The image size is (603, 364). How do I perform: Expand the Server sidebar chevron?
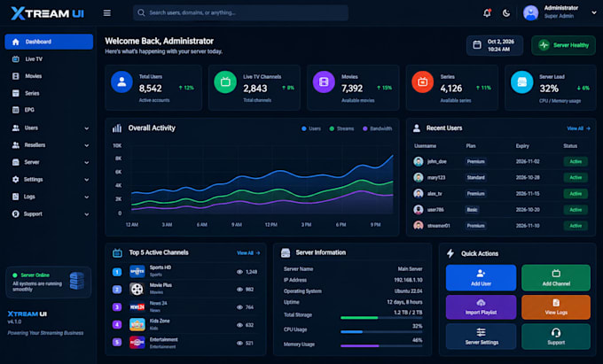87,163
